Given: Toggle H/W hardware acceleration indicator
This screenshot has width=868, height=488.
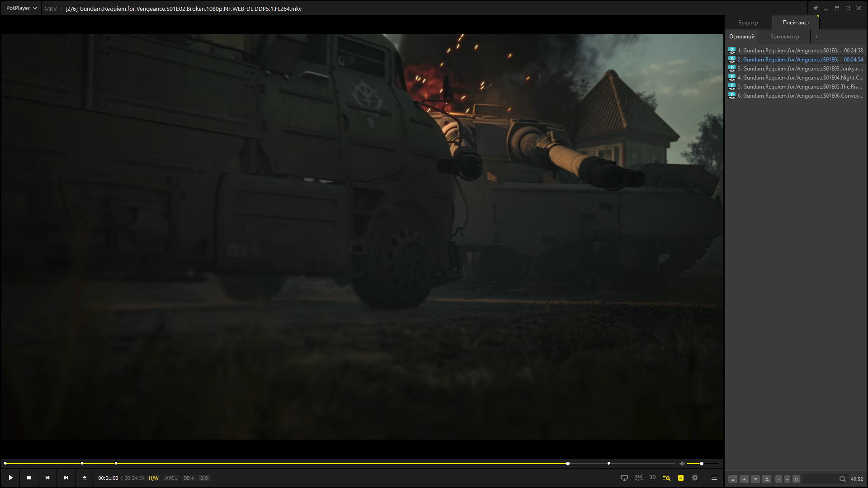Looking at the screenshot, I should 154,478.
